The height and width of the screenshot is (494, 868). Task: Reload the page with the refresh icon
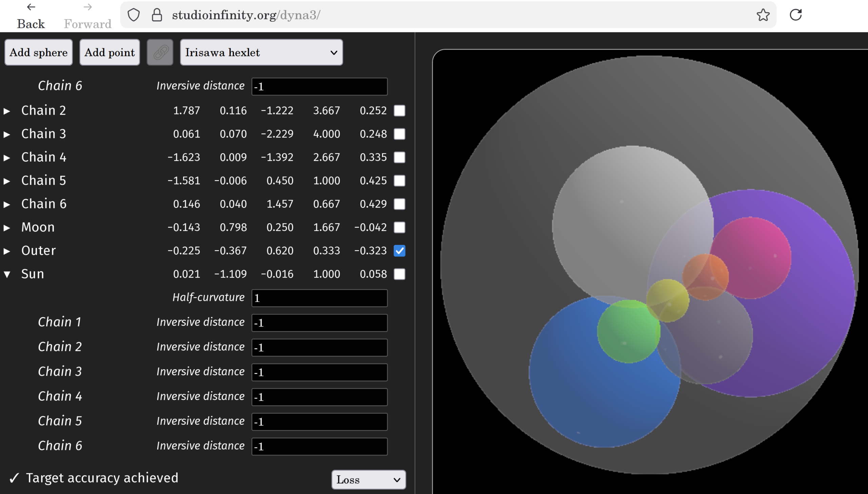[795, 15]
